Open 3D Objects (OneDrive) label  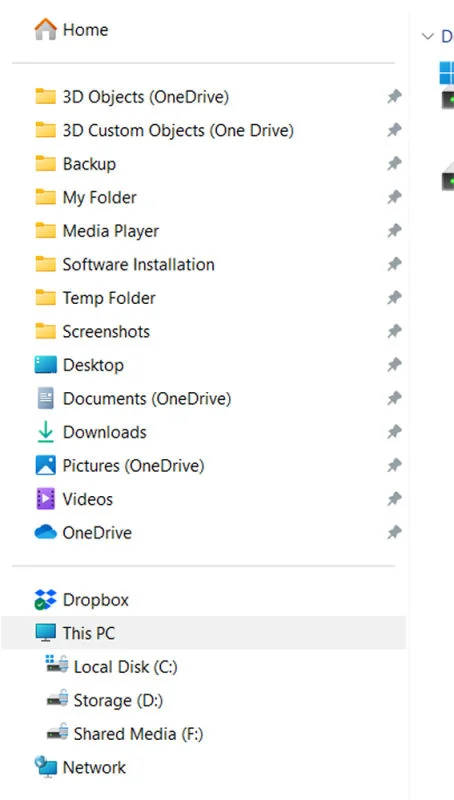coord(145,96)
